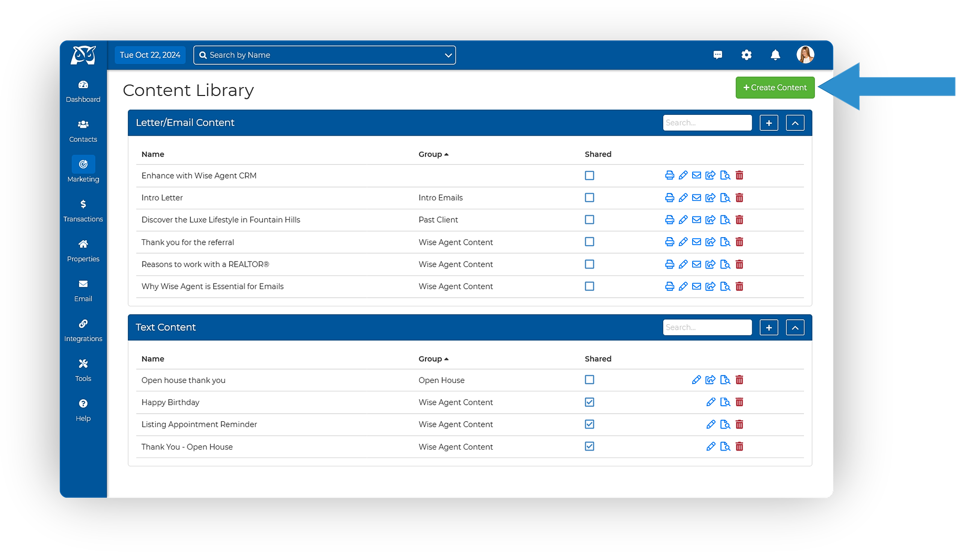Edit the Thank You - Open House text

711,447
